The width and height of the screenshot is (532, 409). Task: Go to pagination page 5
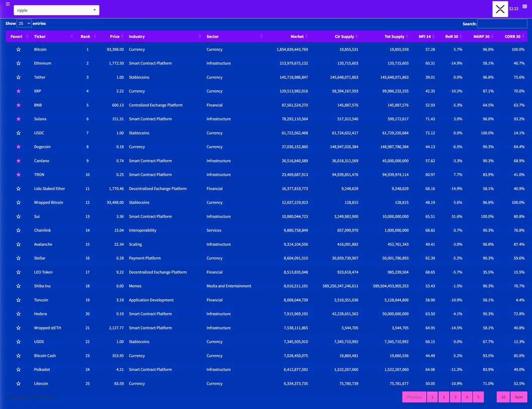[478, 397]
